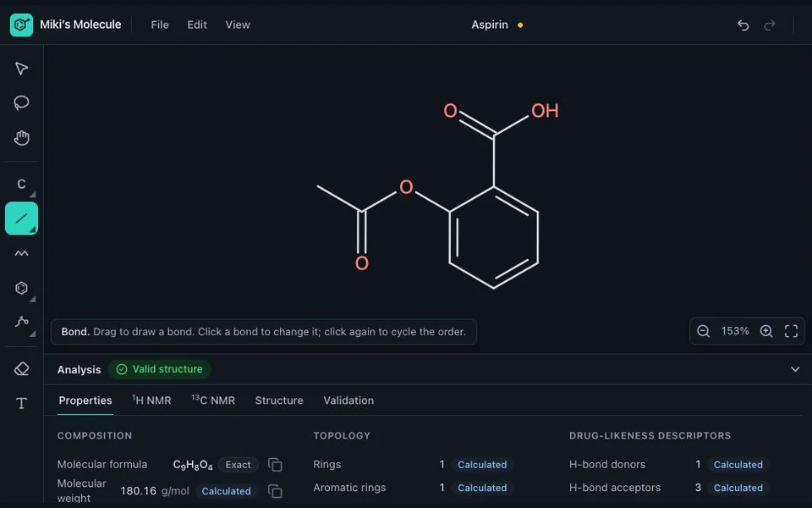Open the Structure tab
The height and width of the screenshot is (508, 812).
coord(279,400)
